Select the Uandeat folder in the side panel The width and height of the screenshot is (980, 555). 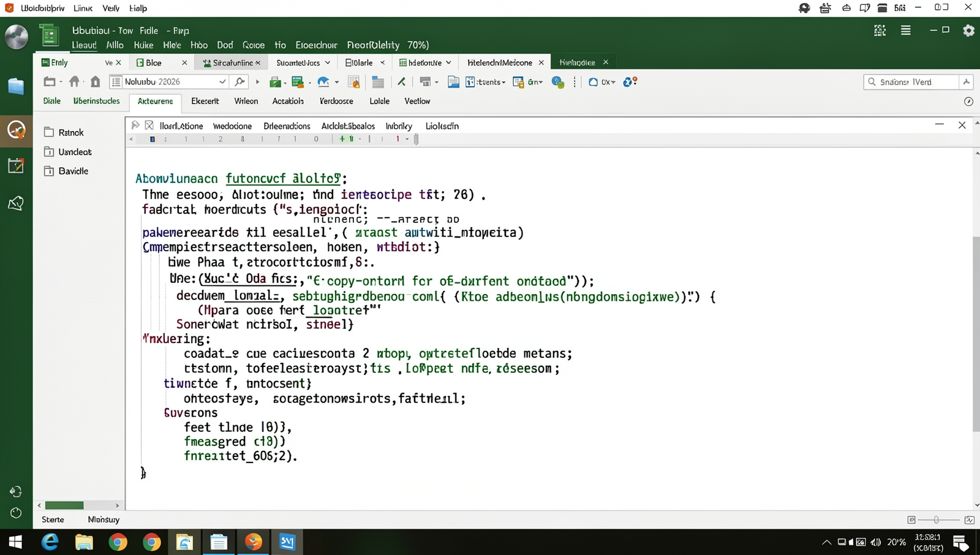tap(67, 152)
